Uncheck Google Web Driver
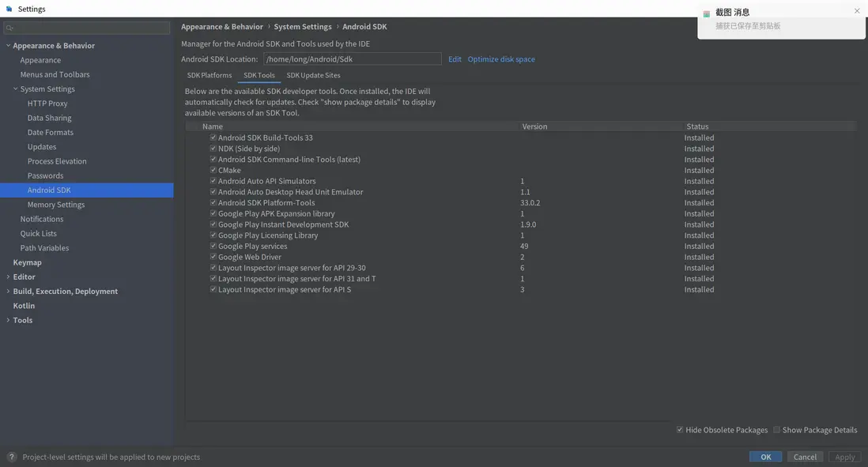Screen dimensions: 868x467 (213, 257)
